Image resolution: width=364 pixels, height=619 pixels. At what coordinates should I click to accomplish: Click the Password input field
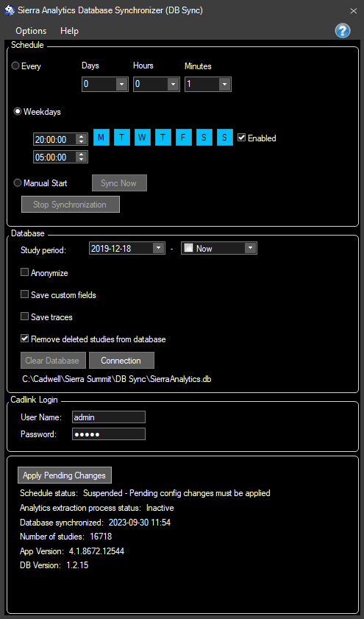click(109, 434)
